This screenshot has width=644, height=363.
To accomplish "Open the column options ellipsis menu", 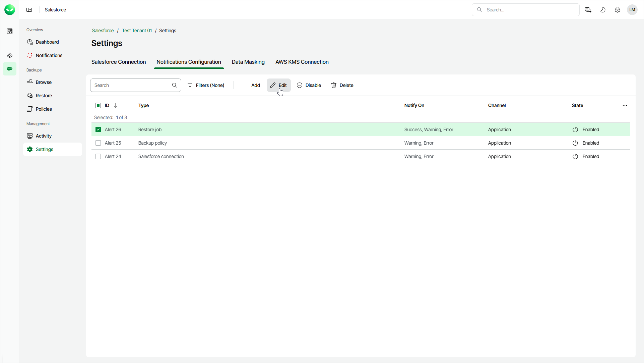I will coord(625,105).
